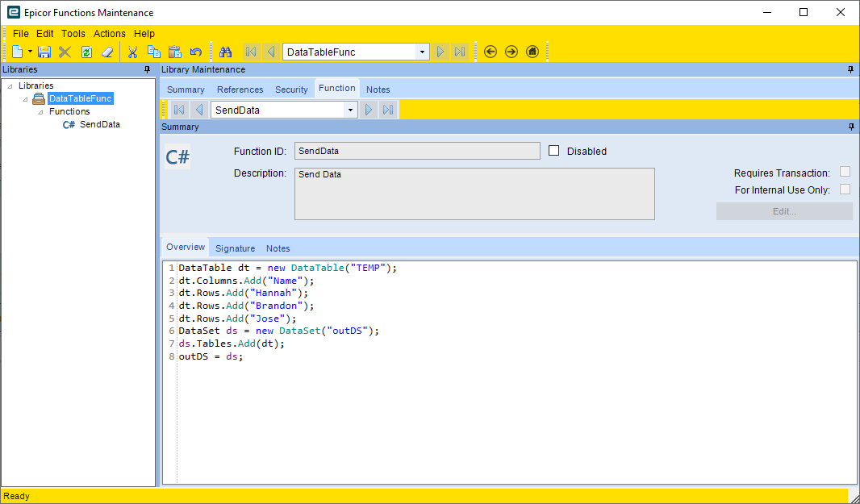
Task: Collapse the DataTableFunc tree node
Action: click(x=25, y=99)
